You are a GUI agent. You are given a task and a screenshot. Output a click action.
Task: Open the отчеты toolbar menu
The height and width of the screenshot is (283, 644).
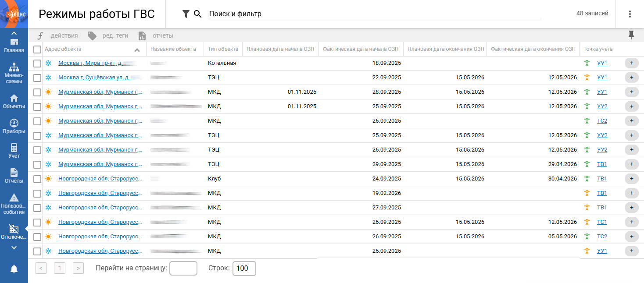pyautogui.click(x=156, y=35)
